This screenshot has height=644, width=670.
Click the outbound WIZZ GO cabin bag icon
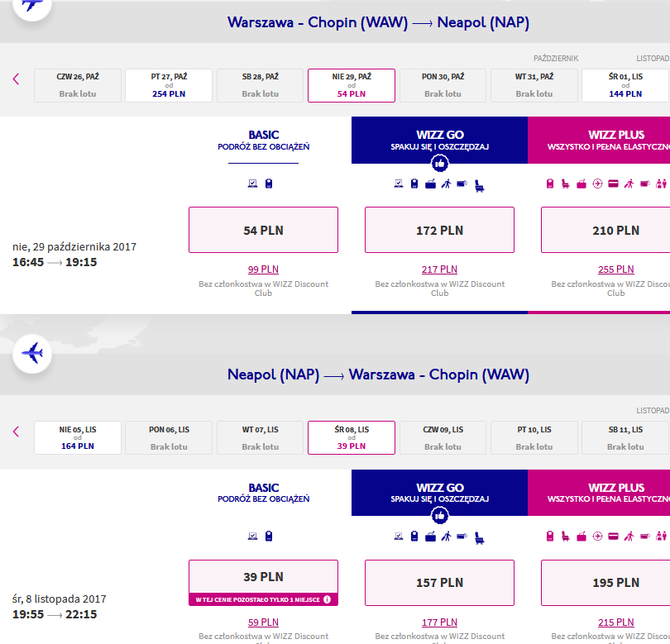pos(414,184)
